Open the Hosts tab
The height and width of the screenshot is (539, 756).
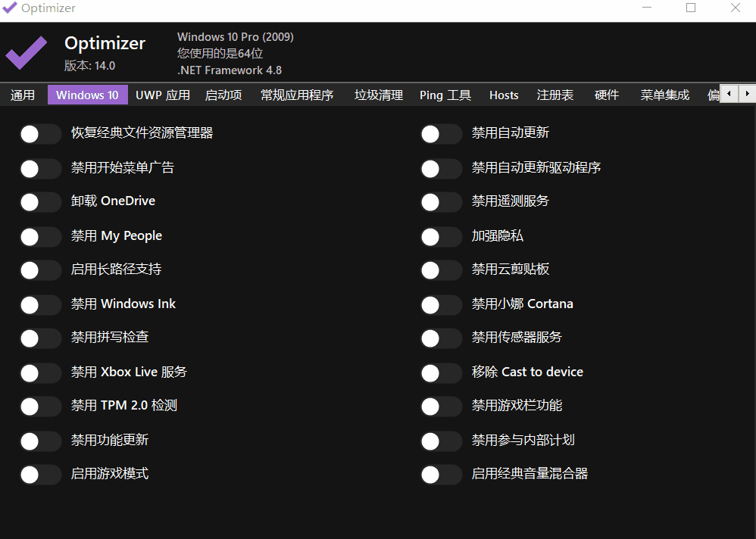click(504, 95)
